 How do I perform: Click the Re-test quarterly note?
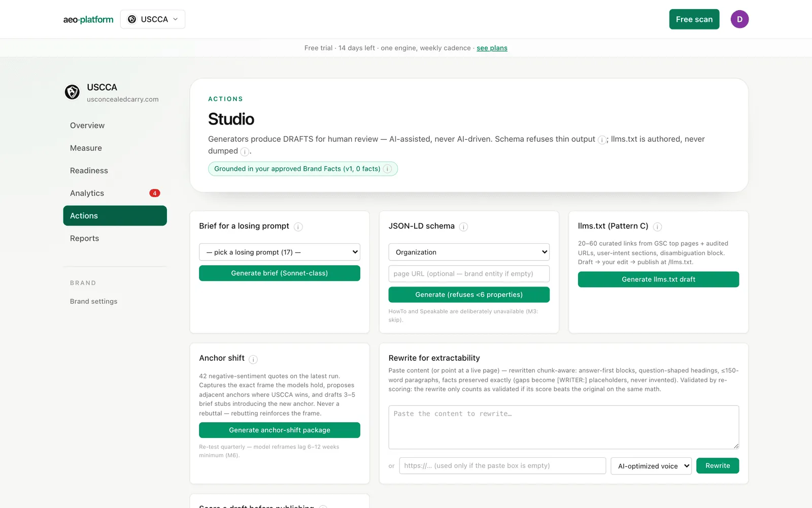point(269,451)
